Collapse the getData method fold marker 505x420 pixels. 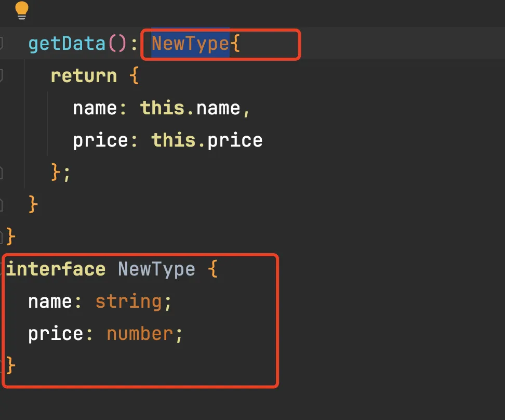tap(2, 43)
